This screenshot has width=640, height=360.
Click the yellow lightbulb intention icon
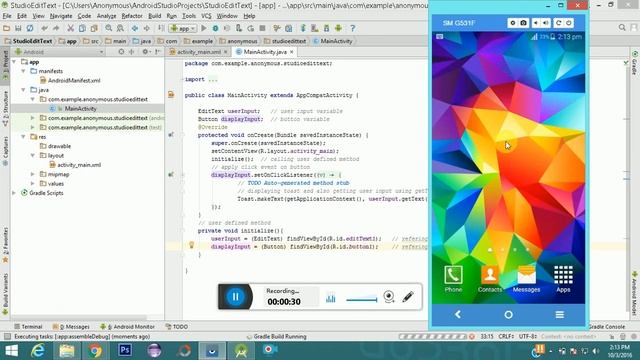point(191,245)
